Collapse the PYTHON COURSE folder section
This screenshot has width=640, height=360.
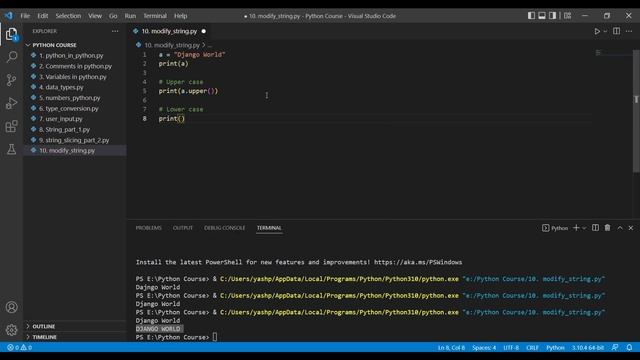click(x=54, y=45)
